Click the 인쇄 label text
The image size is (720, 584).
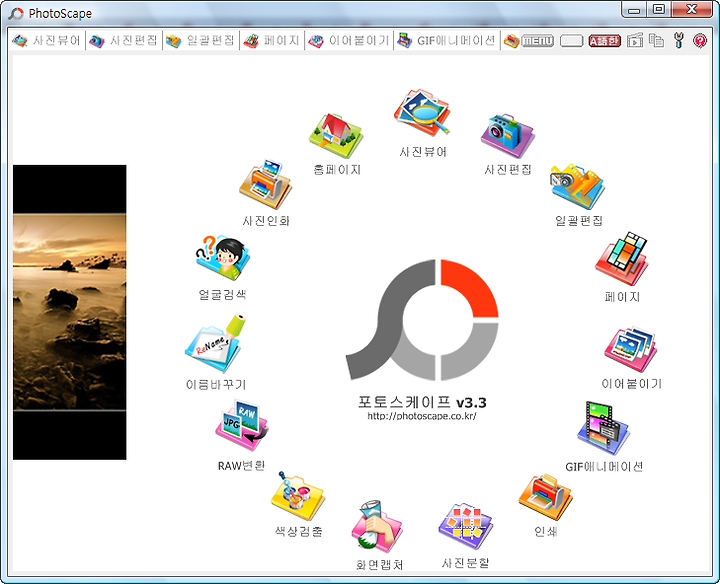[546, 531]
